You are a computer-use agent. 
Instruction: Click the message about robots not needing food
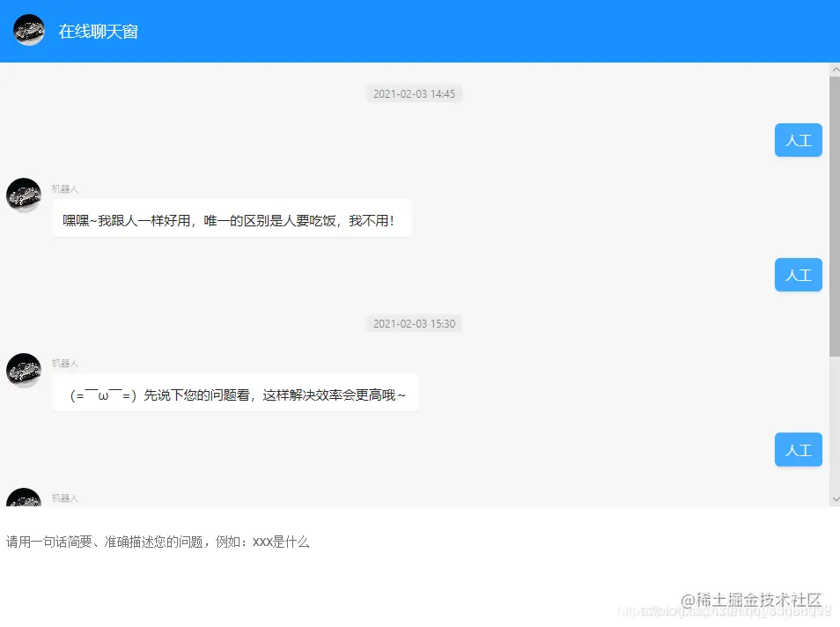click(232, 218)
